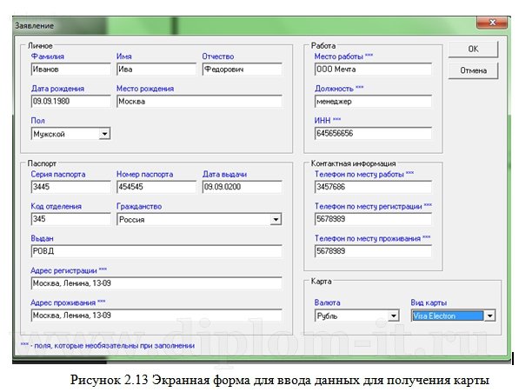Click the optional fields footnote text
This screenshot has height=392, width=532.
[108, 346]
